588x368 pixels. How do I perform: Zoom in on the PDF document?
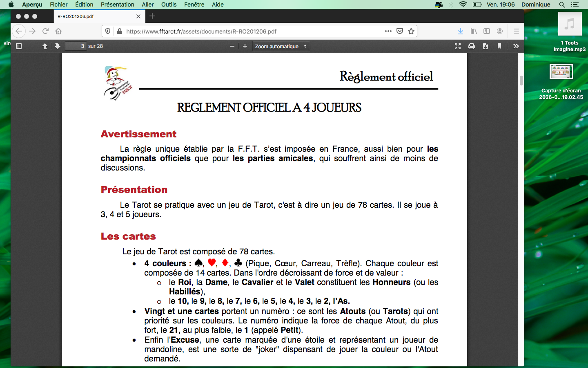click(x=245, y=46)
